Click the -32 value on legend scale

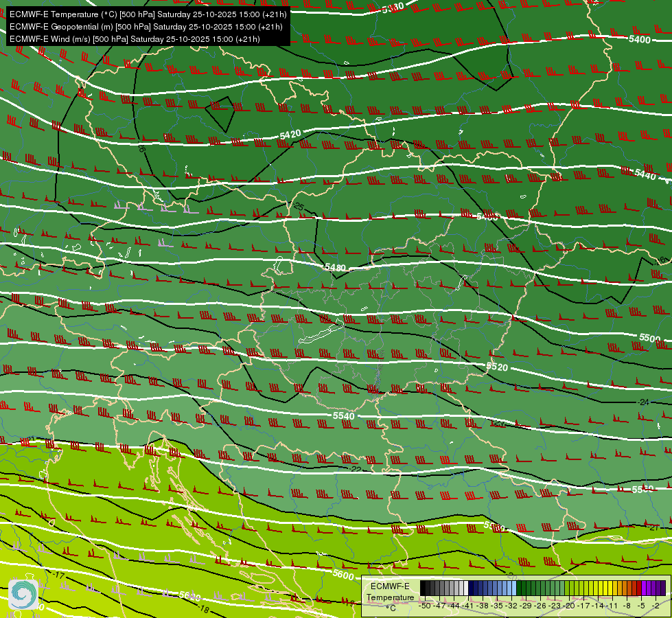click(511, 606)
